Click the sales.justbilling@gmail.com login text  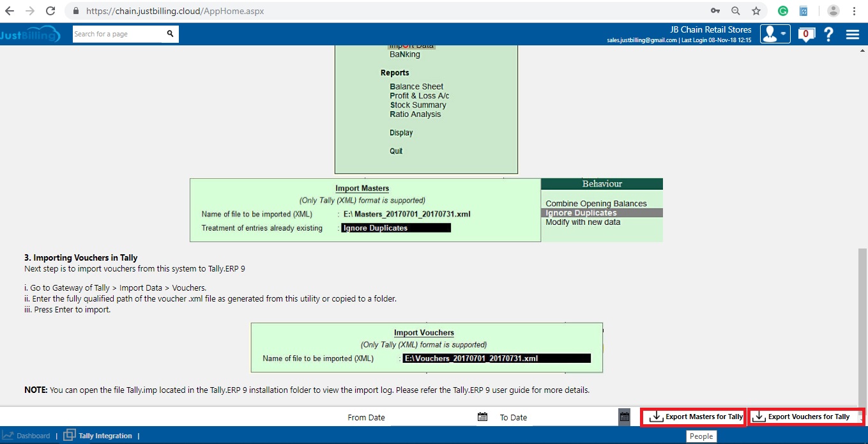click(641, 40)
